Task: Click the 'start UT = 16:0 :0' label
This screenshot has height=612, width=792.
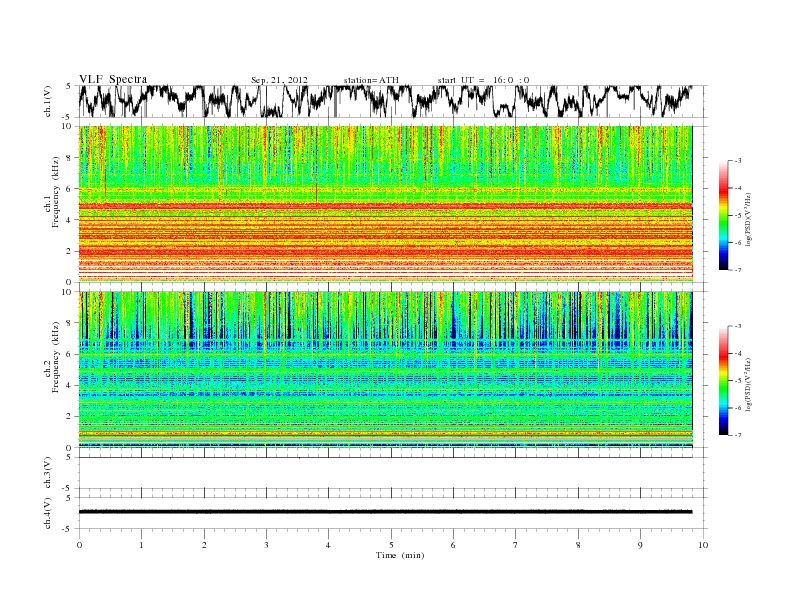Action: click(483, 80)
